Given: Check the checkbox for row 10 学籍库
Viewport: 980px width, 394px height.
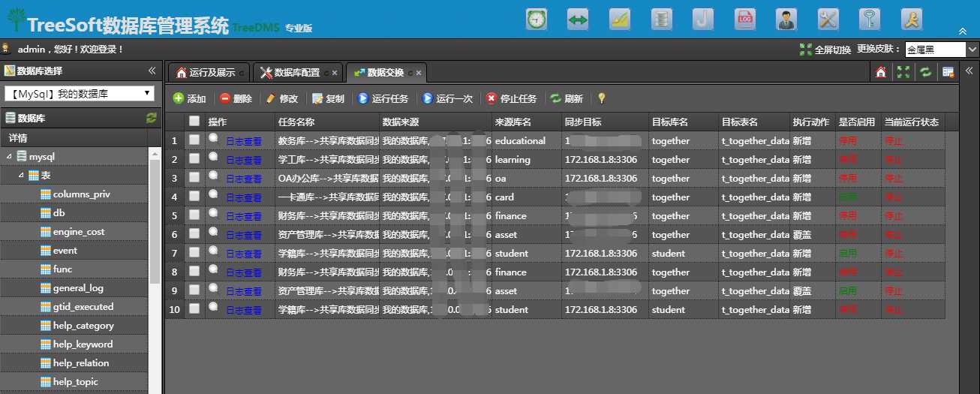Looking at the screenshot, I should point(194,308).
